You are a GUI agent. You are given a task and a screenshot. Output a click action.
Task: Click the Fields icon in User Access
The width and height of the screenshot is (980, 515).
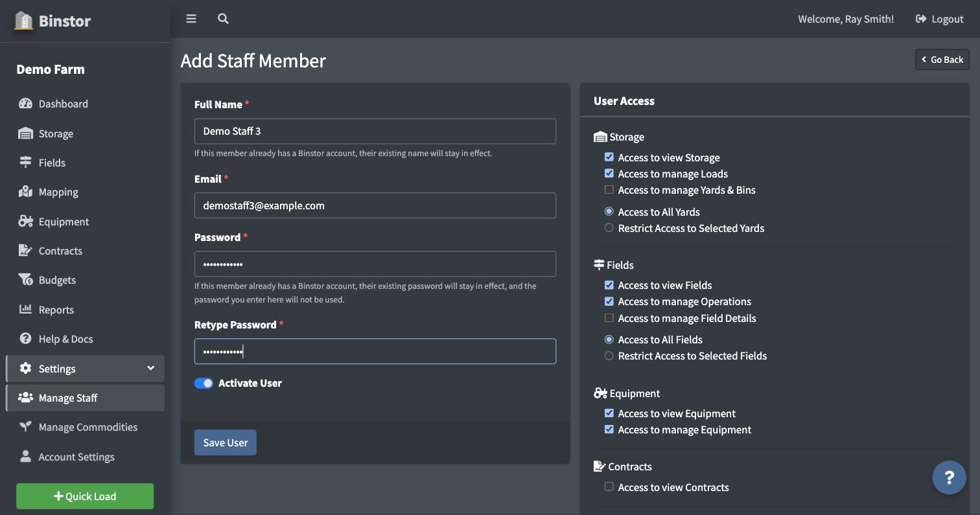(x=599, y=265)
